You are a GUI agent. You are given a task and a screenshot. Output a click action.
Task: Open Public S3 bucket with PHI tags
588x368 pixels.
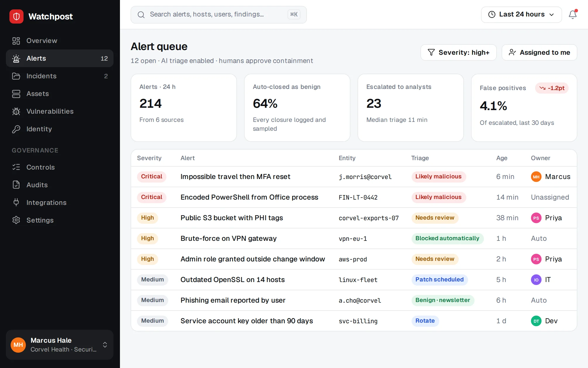pyautogui.click(x=232, y=218)
